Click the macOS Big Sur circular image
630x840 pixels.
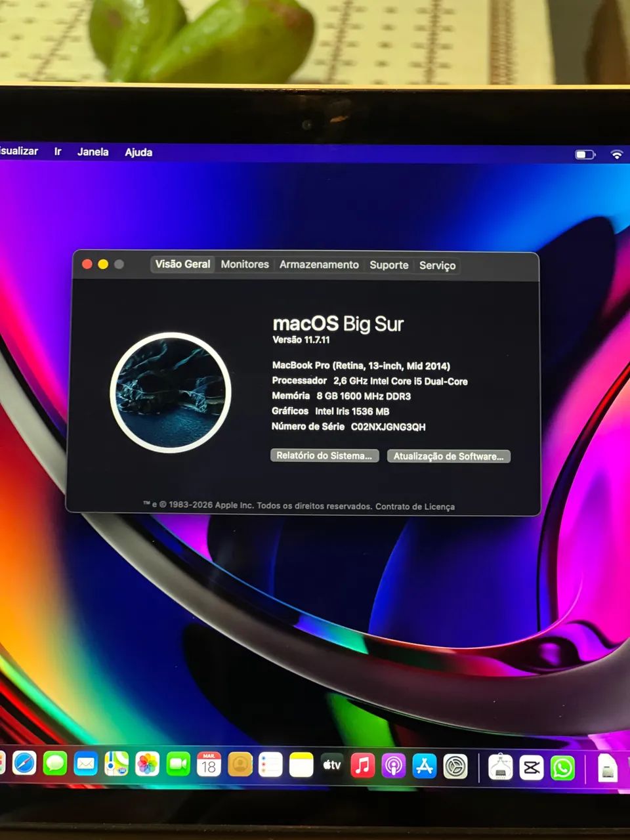(x=171, y=392)
